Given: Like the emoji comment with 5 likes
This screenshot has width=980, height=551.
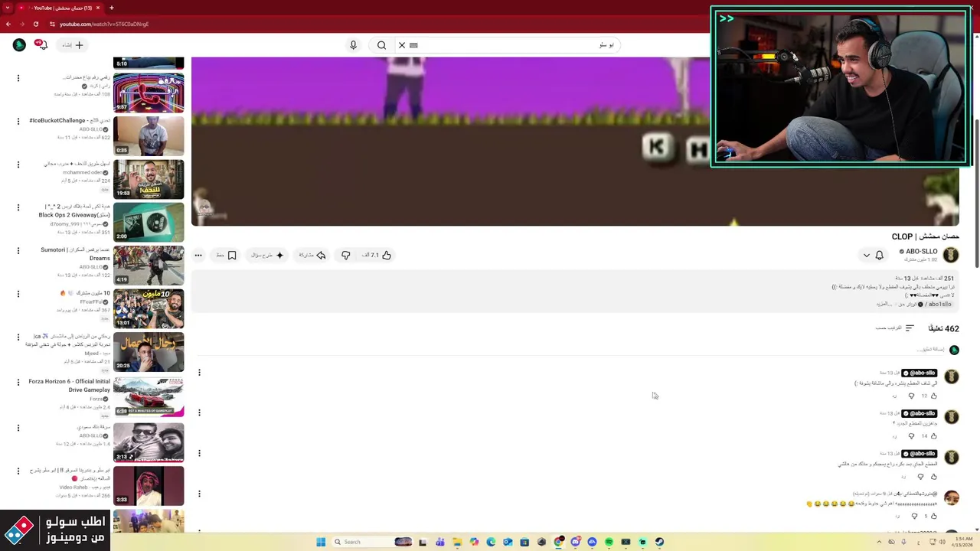Looking at the screenshot, I should [933, 516].
